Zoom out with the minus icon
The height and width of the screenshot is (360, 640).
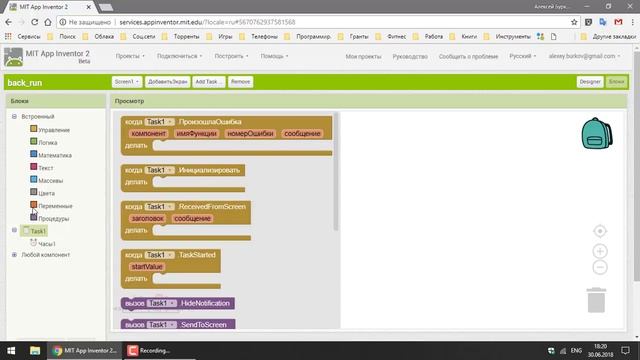tap(600, 267)
